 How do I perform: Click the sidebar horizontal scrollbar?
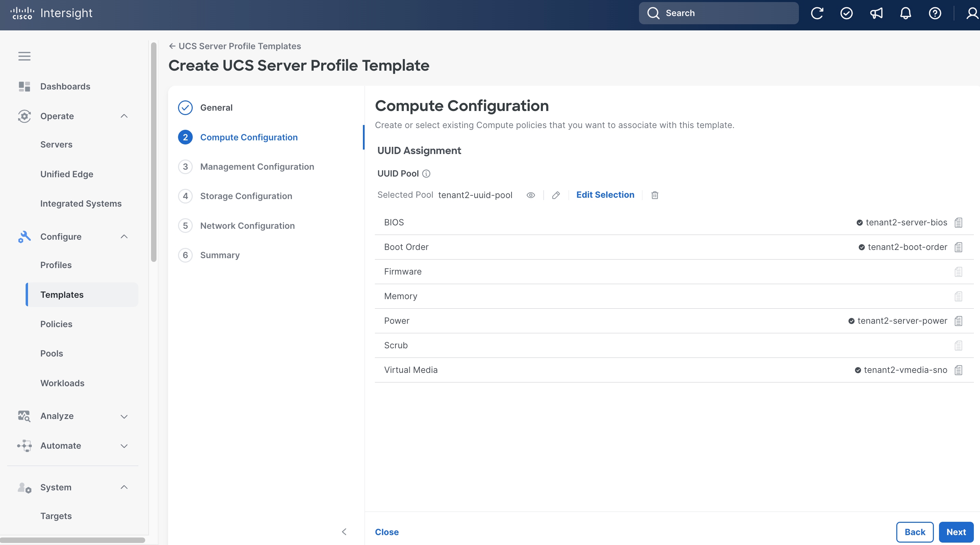(x=72, y=540)
